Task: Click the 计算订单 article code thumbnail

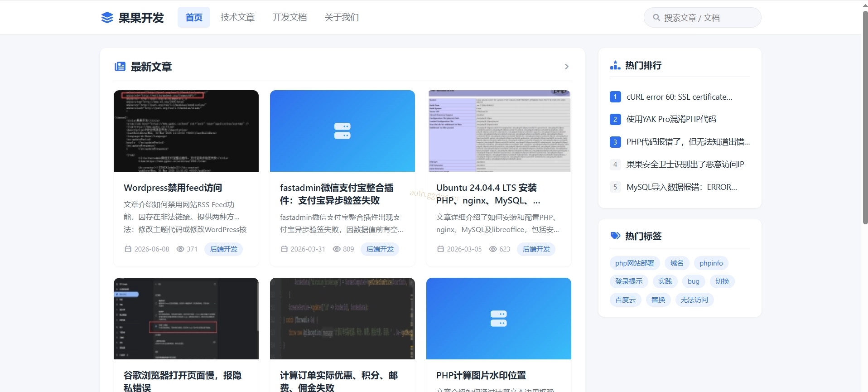Action: coord(342,319)
